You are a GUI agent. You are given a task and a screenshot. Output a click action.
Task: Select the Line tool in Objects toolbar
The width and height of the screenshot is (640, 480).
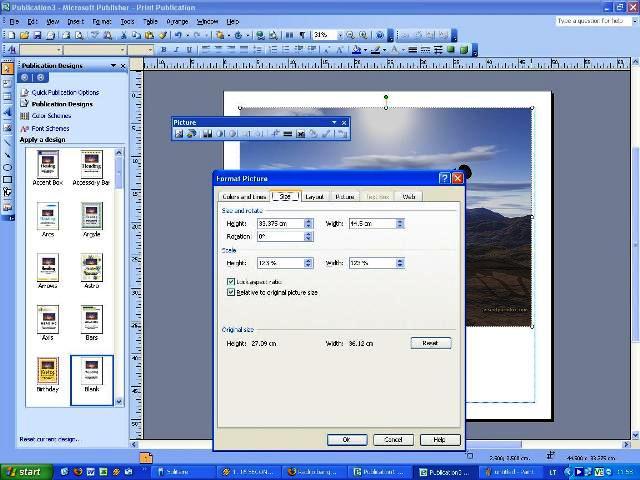8,141
